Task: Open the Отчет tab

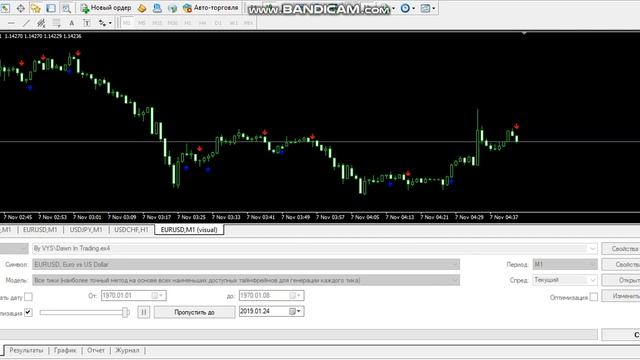Action: pyautogui.click(x=96, y=351)
